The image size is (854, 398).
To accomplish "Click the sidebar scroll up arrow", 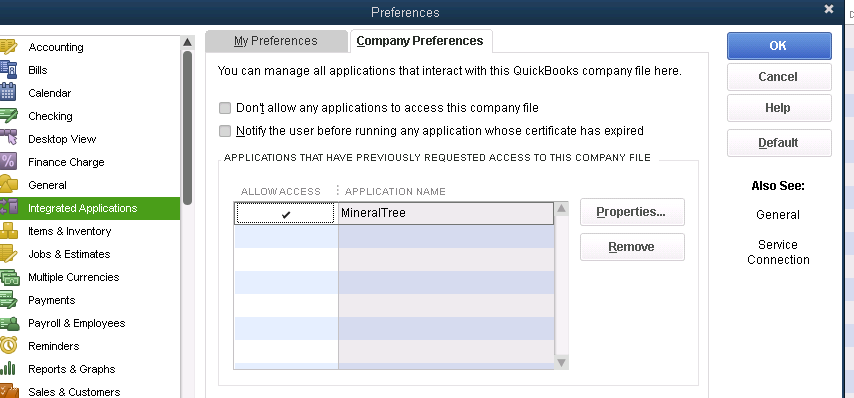I will [187, 42].
